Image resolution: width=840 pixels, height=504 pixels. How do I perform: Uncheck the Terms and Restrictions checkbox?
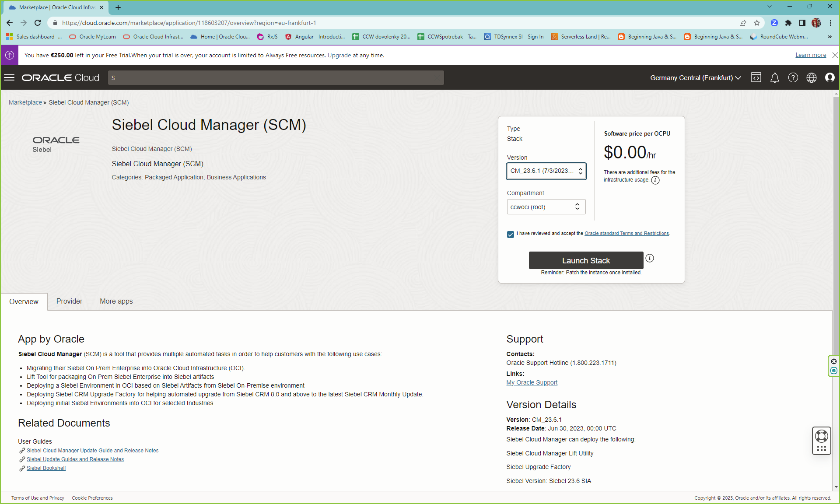511,234
